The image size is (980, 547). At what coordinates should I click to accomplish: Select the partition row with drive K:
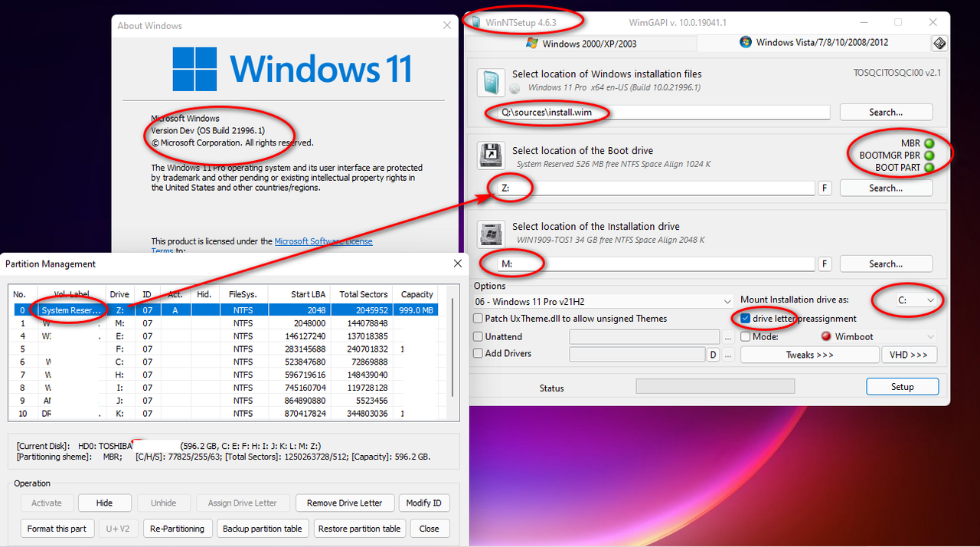click(x=224, y=414)
